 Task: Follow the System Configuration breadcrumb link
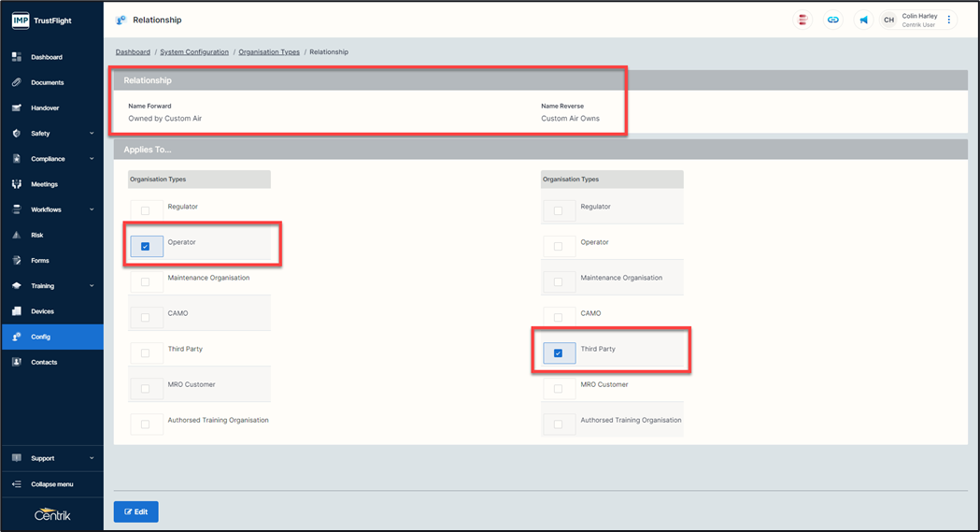pyautogui.click(x=194, y=52)
